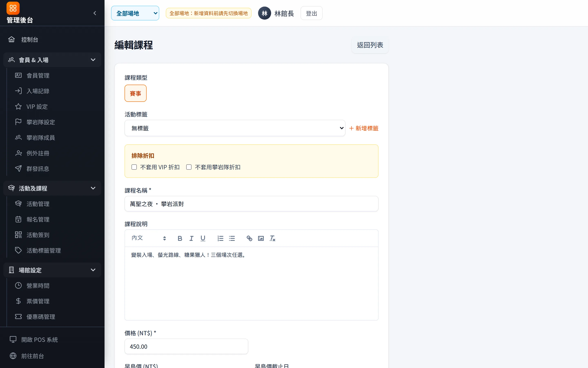Insert a bulleted list in editor
The image size is (588, 368).
click(x=232, y=238)
